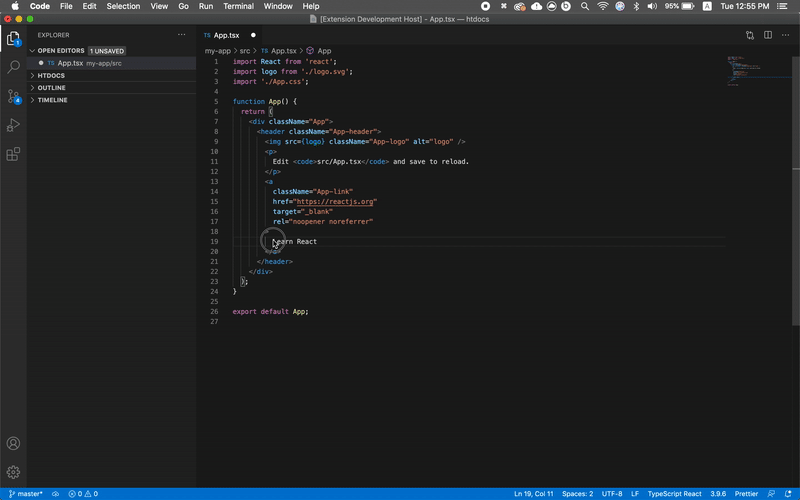The height and width of the screenshot is (500, 800).
Task: Open the Run and Debug view
Action: (14, 126)
